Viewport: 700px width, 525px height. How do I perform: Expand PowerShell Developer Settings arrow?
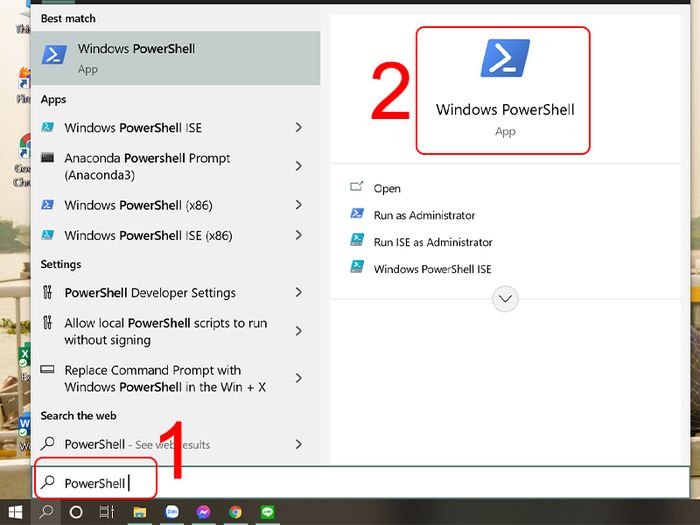299,292
